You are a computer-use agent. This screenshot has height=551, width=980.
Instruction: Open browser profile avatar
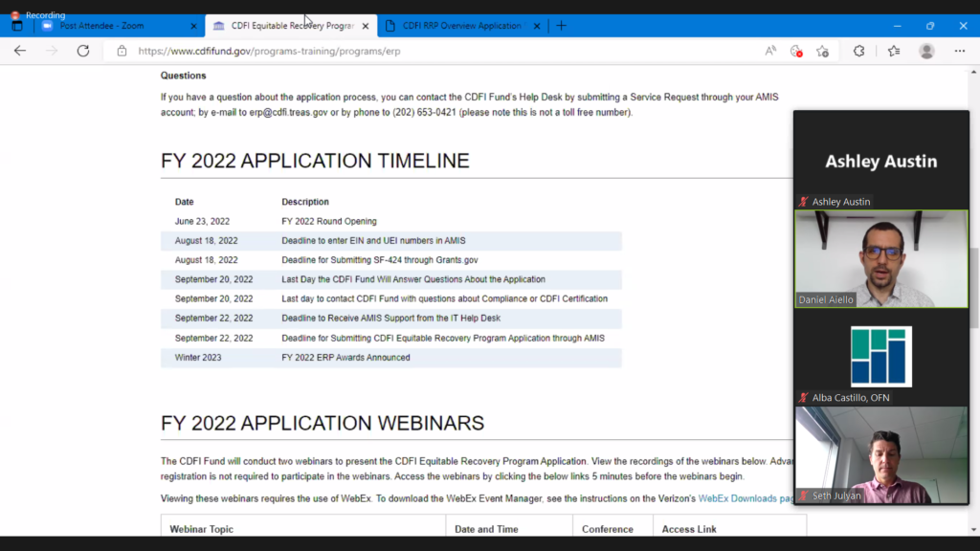(x=926, y=52)
